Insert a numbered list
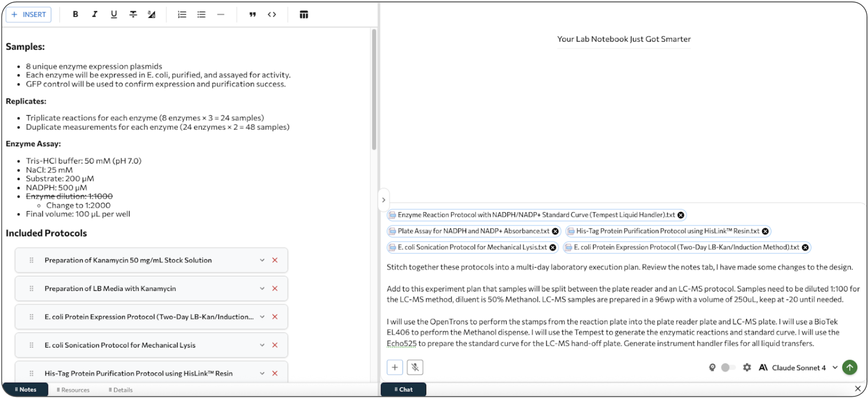Image resolution: width=868 pixels, height=398 pixels. coord(182,14)
